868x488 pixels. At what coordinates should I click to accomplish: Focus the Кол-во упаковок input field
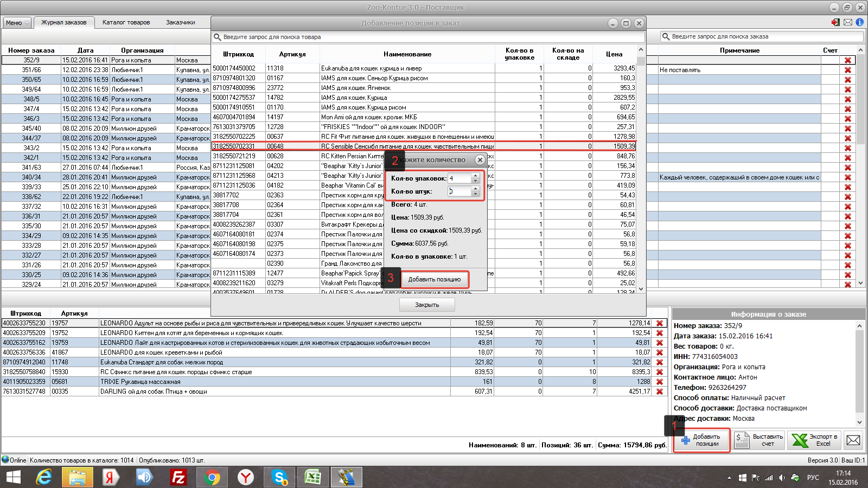(x=459, y=178)
